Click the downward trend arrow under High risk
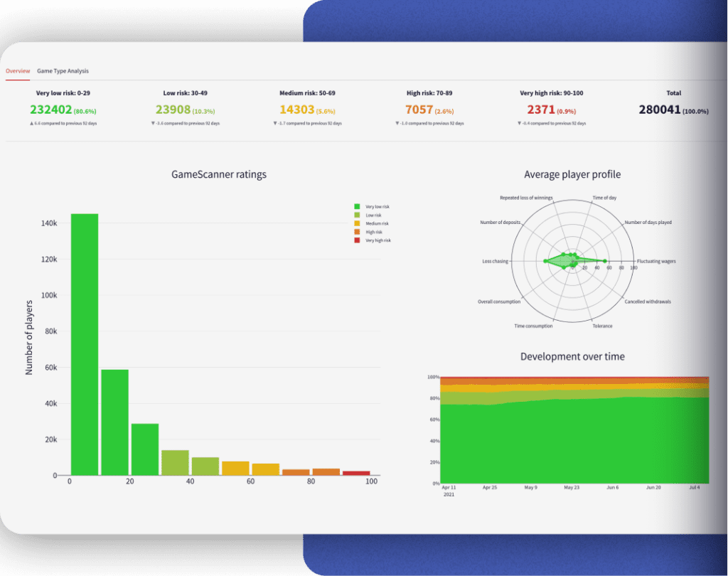Viewport: 728px width, 576px height. [x=398, y=122]
